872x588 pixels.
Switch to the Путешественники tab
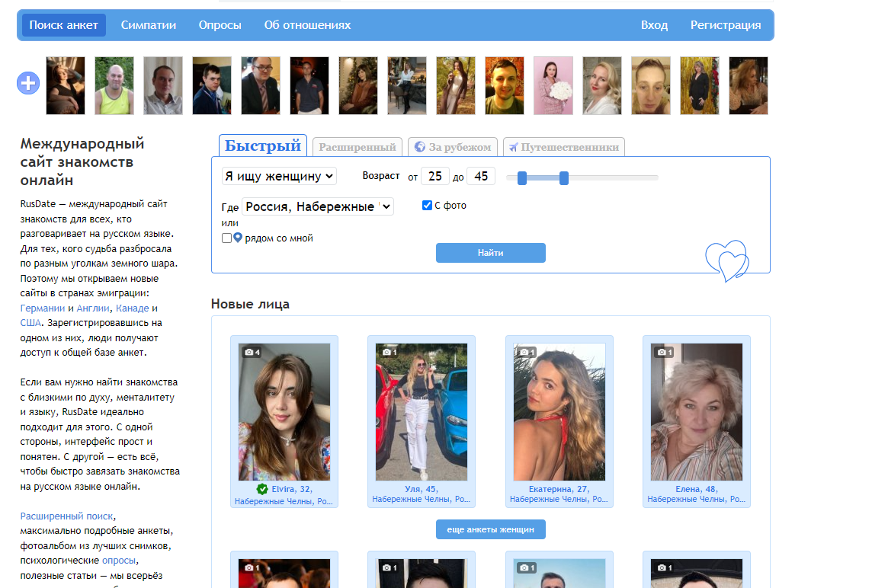click(564, 147)
